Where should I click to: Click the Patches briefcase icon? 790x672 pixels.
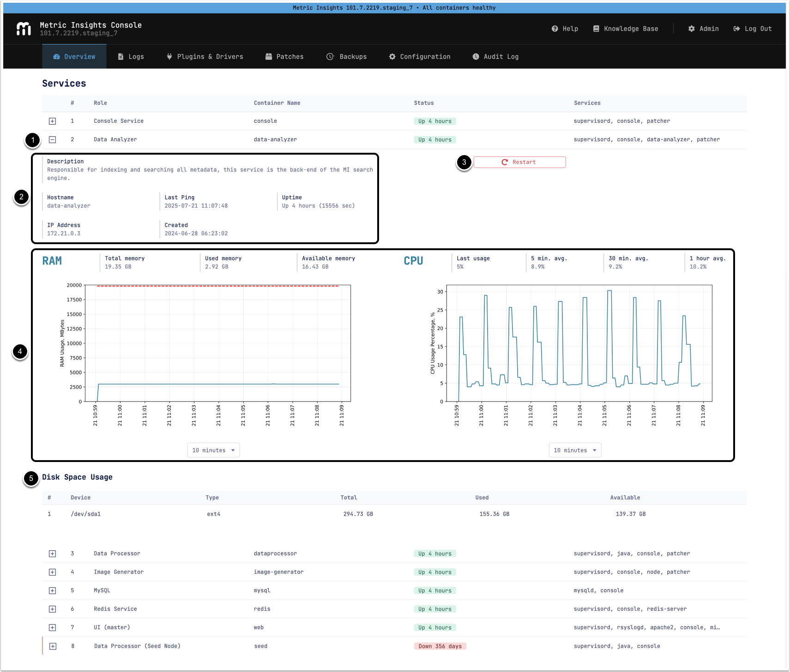click(x=269, y=57)
